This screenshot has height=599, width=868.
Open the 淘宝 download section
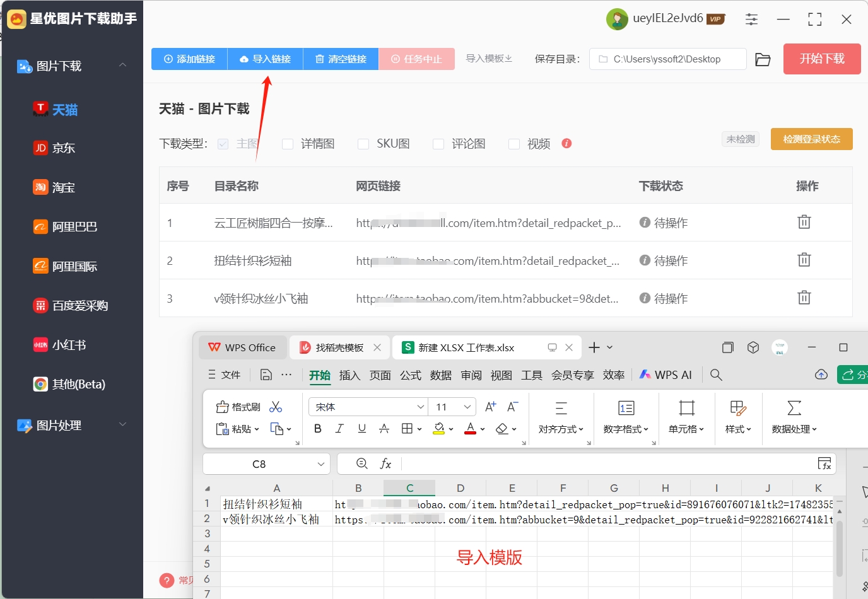(x=55, y=187)
